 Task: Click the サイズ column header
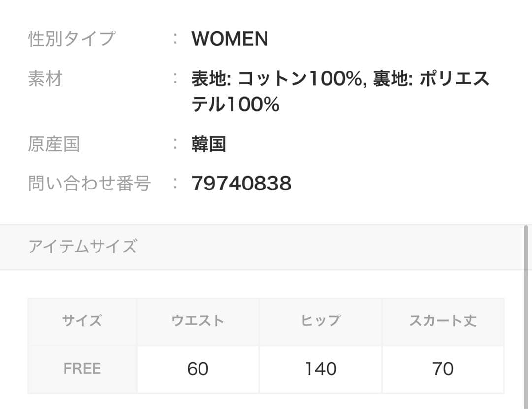point(82,321)
